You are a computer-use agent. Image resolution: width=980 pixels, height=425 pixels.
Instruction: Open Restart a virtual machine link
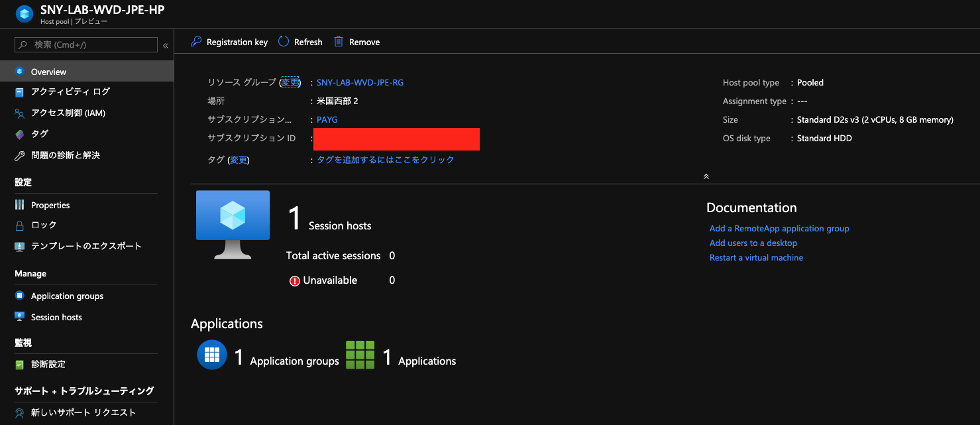click(x=756, y=257)
